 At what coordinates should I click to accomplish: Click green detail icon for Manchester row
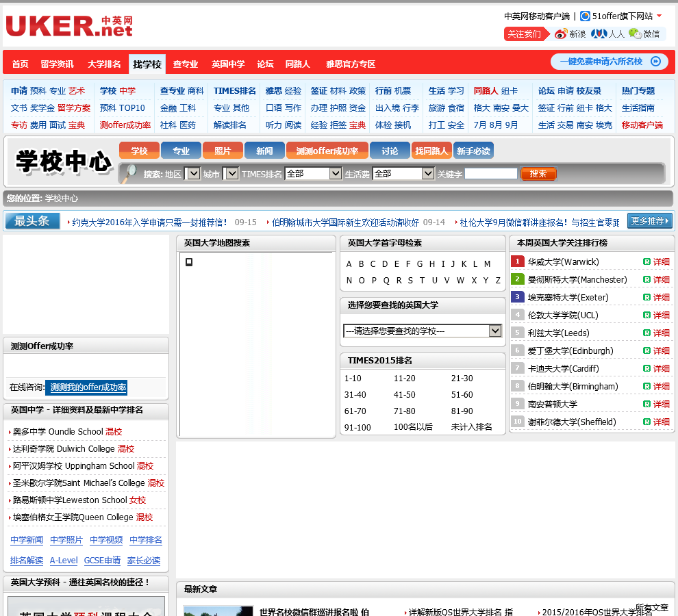click(647, 279)
